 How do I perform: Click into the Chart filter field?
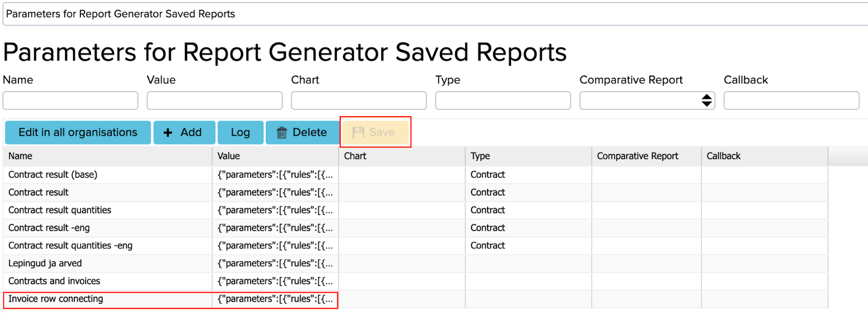pos(359,101)
